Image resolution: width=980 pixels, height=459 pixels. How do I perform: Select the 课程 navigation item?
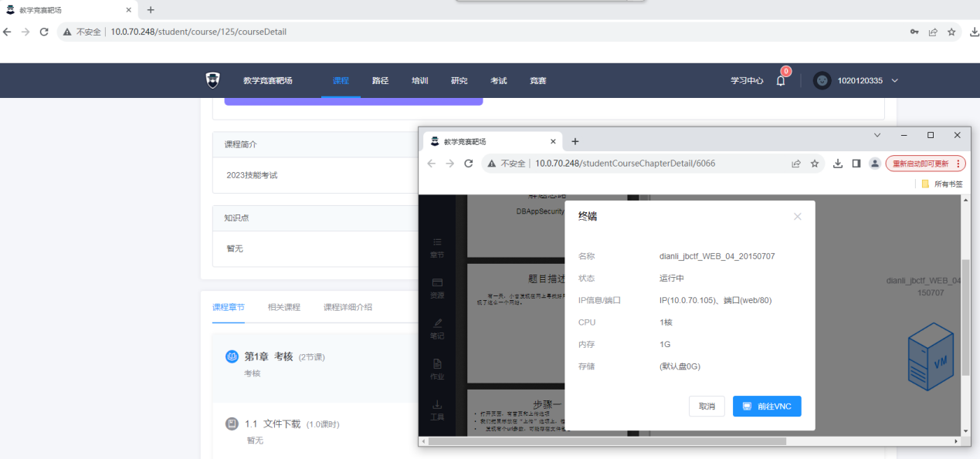341,80
